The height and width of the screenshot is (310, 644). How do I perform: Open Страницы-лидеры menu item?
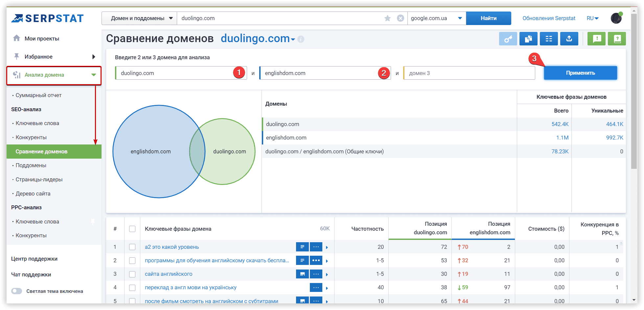click(x=39, y=179)
